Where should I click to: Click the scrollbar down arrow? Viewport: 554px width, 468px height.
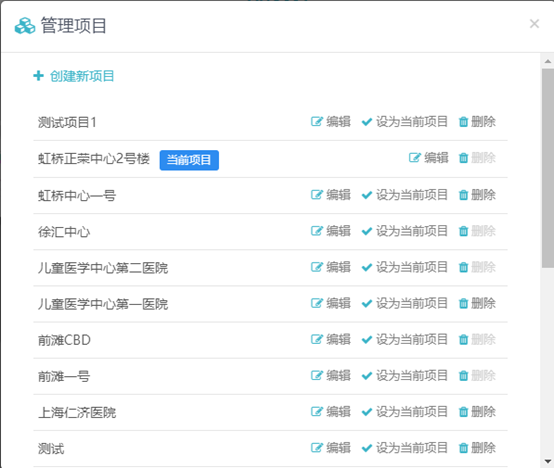click(548, 461)
